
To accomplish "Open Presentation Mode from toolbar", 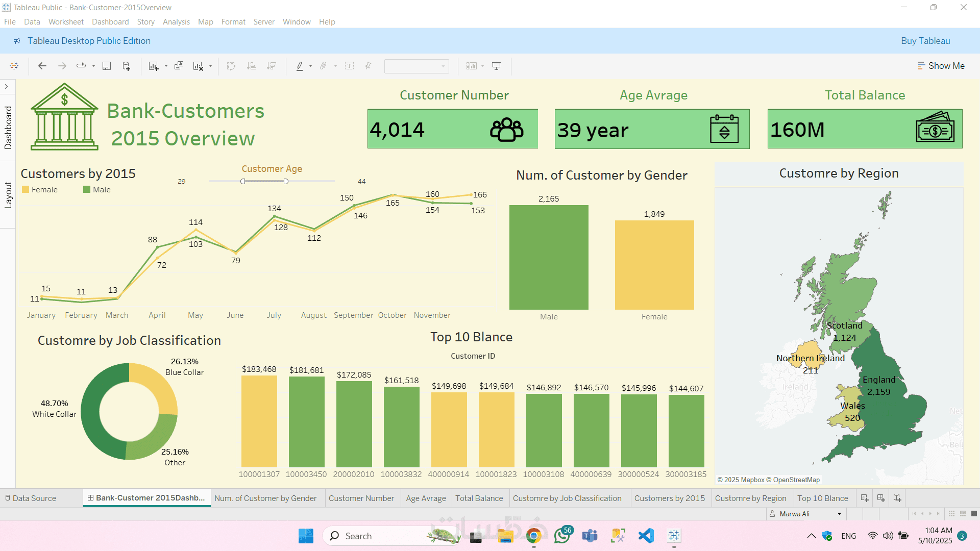I will point(496,66).
